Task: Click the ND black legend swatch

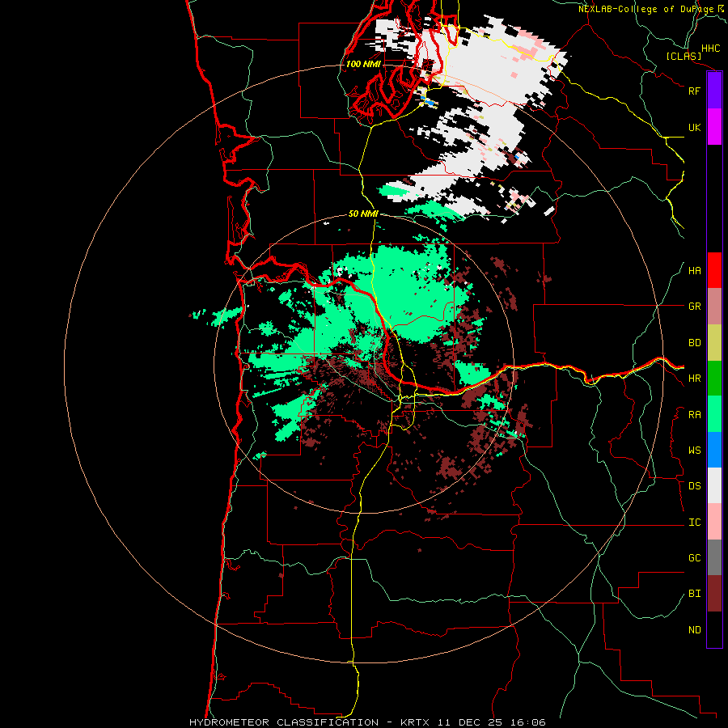Action: point(714,629)
